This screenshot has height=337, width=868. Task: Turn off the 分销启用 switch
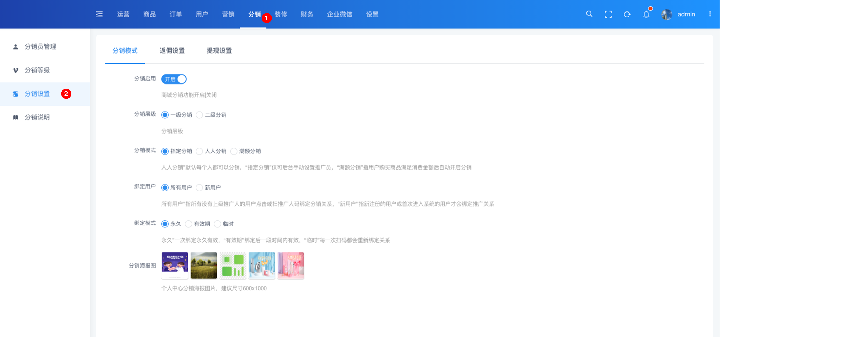click(174, 79)
